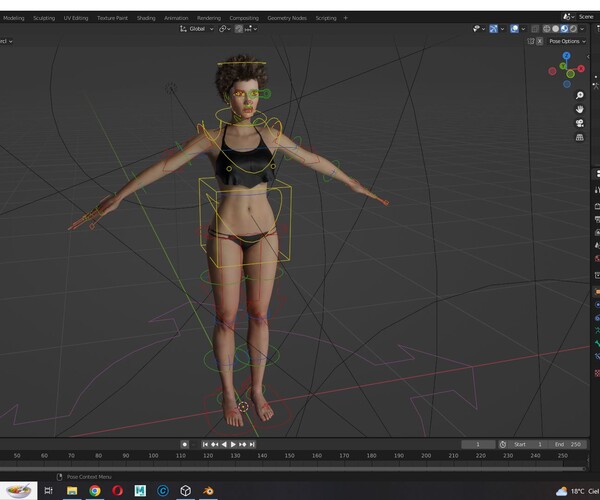
Task: Toggle X-ray view button
Action: click(535, 29)
